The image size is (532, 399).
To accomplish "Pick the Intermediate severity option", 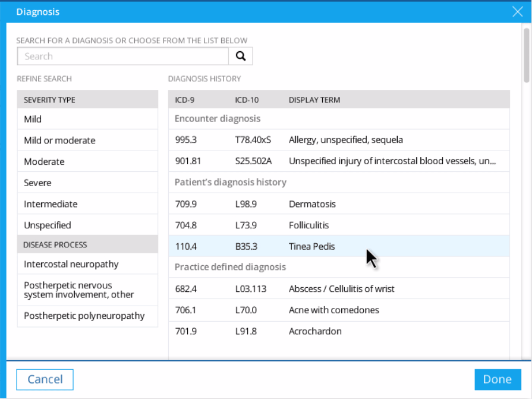I will pos(87,204).
